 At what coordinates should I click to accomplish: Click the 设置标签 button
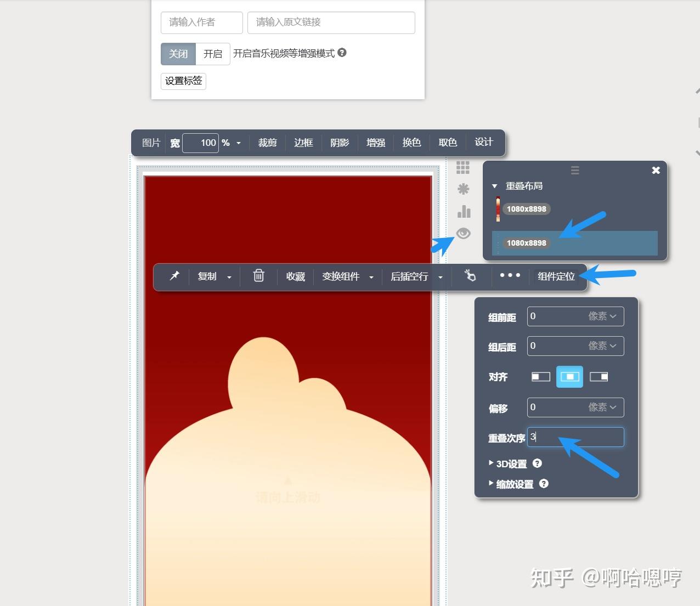(184, 81)
